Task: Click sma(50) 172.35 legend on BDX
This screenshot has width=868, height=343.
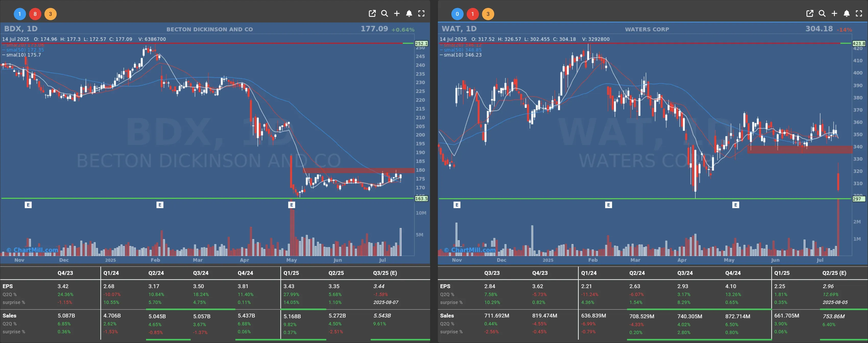Action: (23, 50)
